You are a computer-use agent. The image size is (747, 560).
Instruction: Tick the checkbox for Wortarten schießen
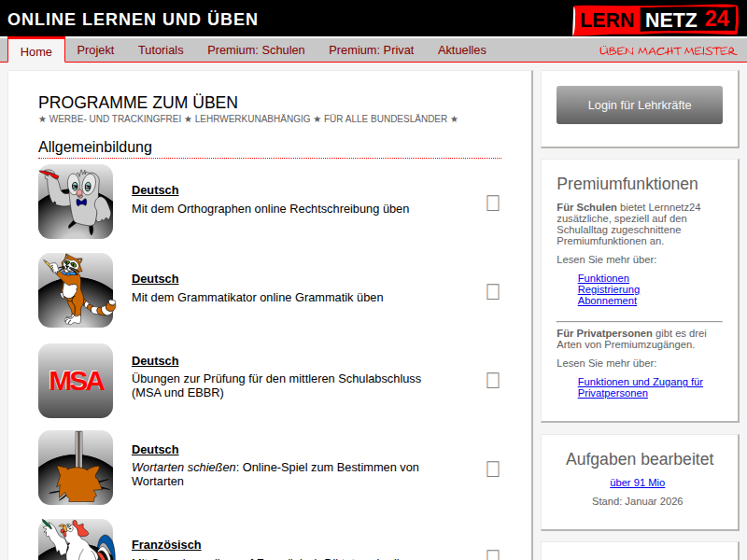[x=493, y=469]
